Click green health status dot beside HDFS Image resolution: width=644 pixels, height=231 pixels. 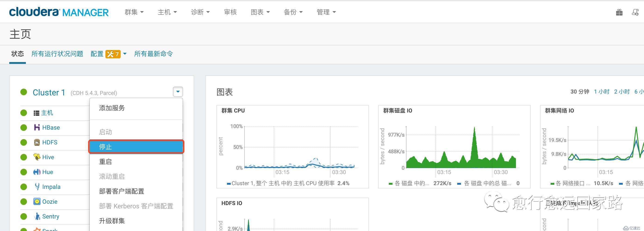(24, 142)
